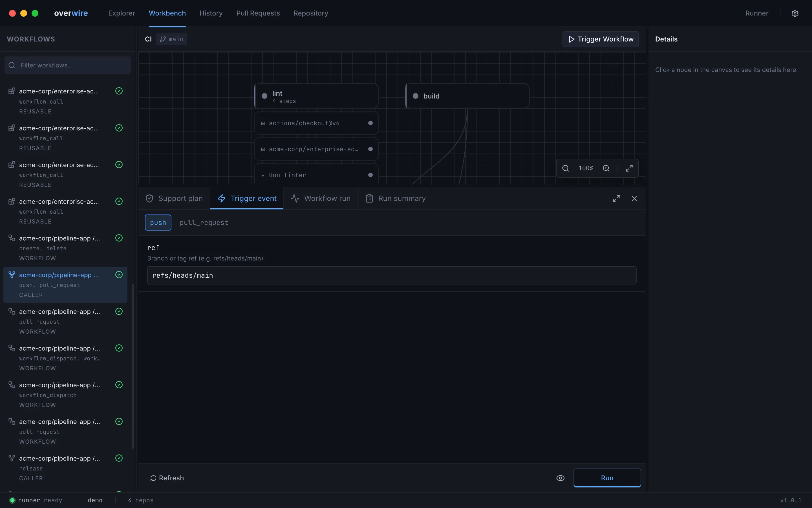Viewport: 812px width, 508px height.
Task: Select the pull_request event type
Action: 204,222
